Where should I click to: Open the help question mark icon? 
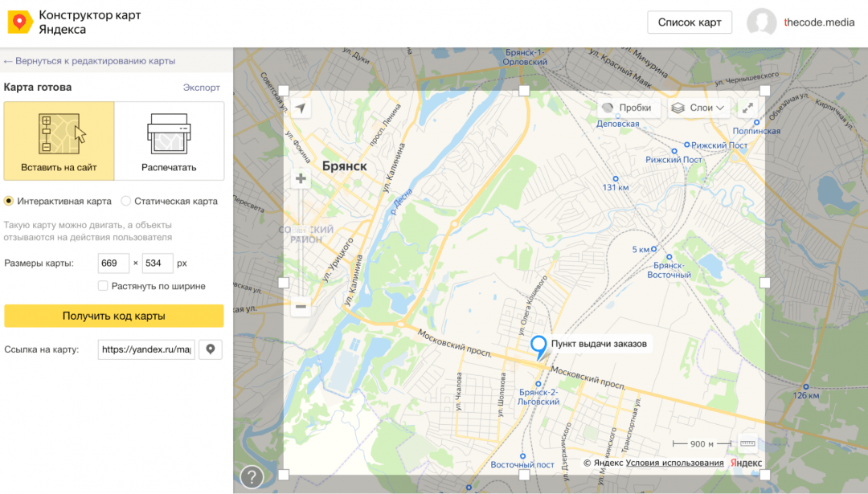tap(252, 476)
